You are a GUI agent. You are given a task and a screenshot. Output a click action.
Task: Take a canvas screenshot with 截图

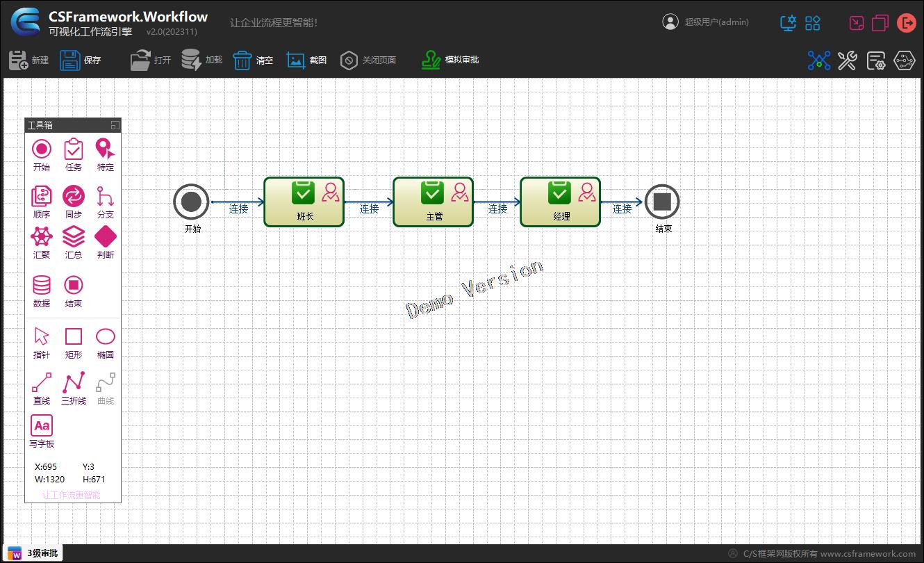[x=306, y=60]
